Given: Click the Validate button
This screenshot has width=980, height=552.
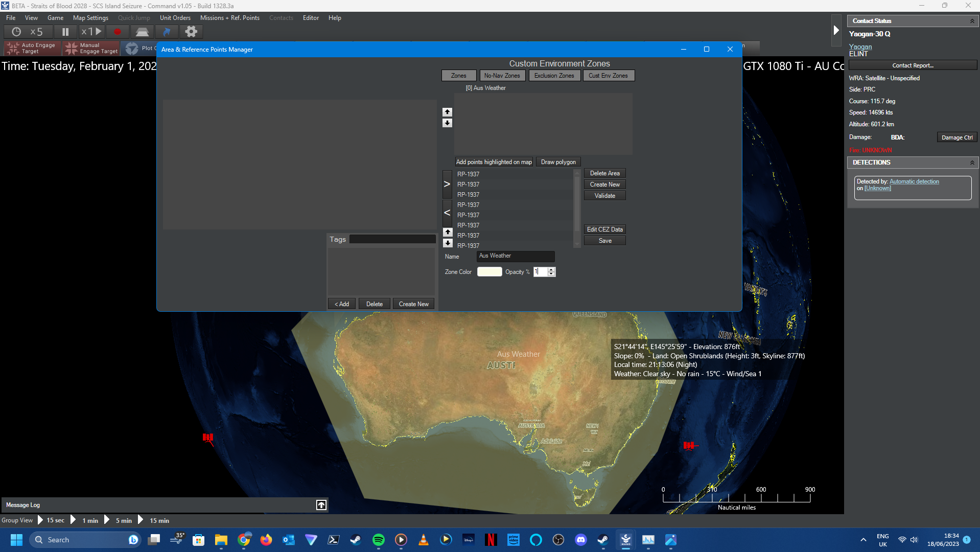Looking at the screenshot, I should [x=605, y=196].
